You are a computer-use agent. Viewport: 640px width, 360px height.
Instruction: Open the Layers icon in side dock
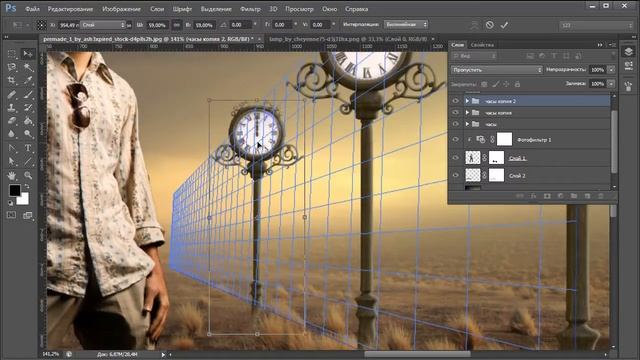[628, 51]
